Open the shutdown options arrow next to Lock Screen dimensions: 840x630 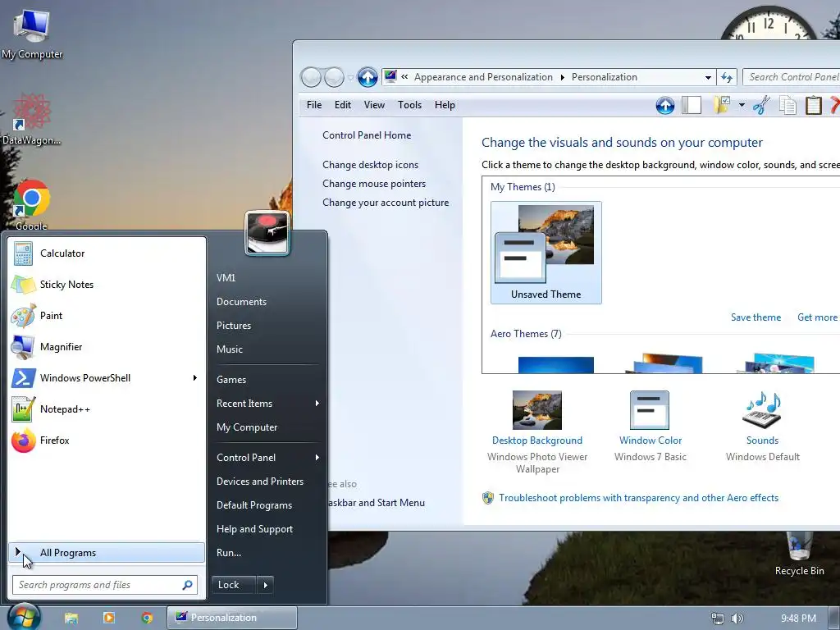265,585
